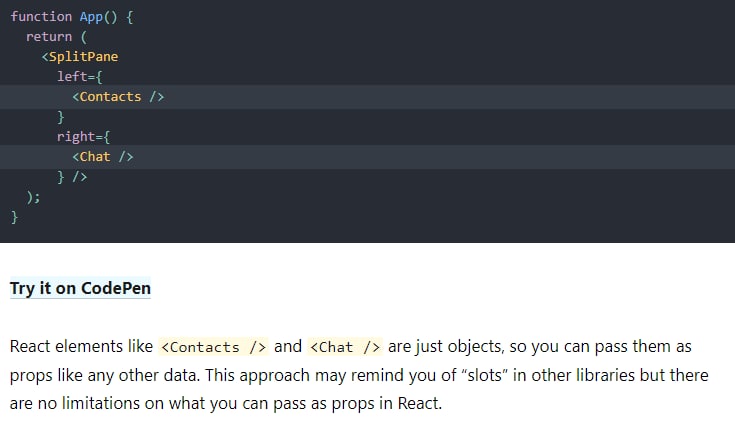
Task: Click the final closing brace of code
Action: [14, 216]
